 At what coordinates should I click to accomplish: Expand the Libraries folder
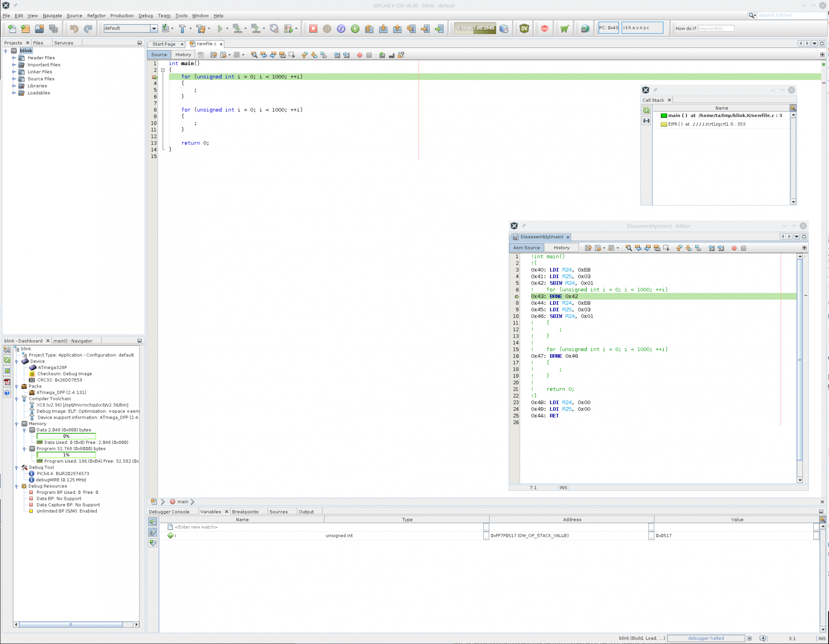[14, 86]
